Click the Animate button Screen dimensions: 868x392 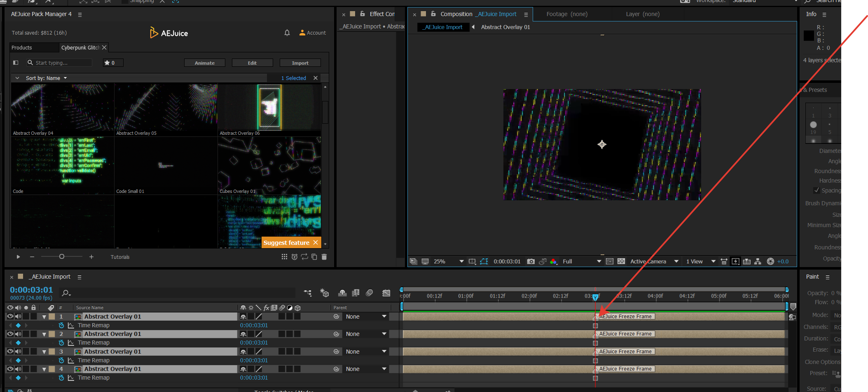(x=204, y=63)
